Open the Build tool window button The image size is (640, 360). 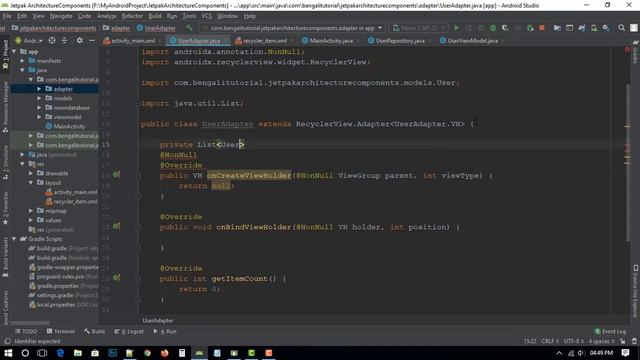click(x=94, y=331)
